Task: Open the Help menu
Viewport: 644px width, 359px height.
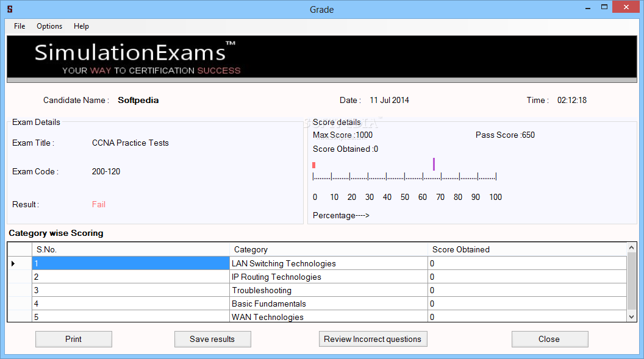Action: (x=81, y=26)
